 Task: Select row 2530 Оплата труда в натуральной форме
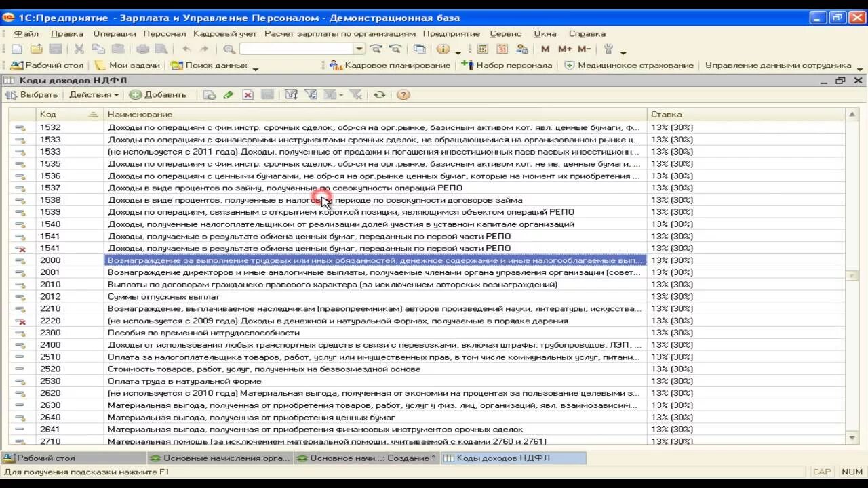point(427,381)
